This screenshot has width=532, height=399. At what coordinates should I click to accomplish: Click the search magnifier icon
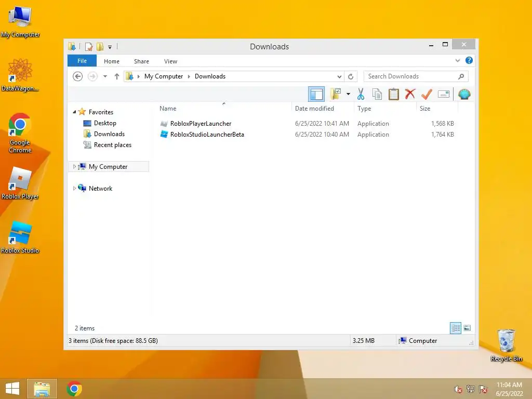tap(461, 76)
